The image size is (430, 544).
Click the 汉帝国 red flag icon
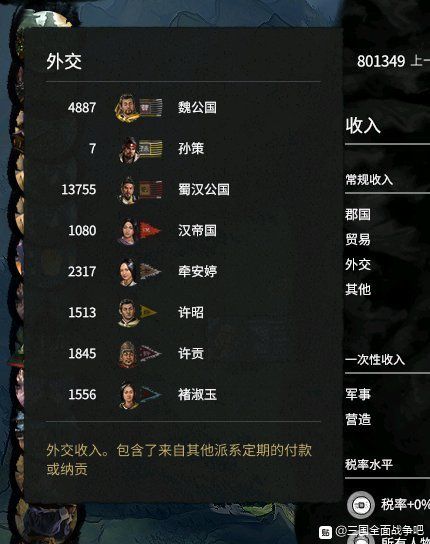150,230
